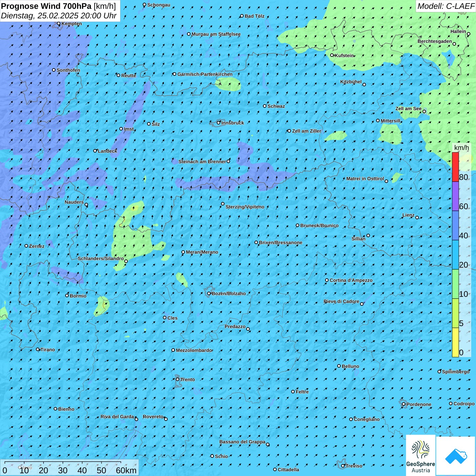This screenshot has height=476, width=476.
Task: Click the Feltre city marker dot
Action: 293,391
